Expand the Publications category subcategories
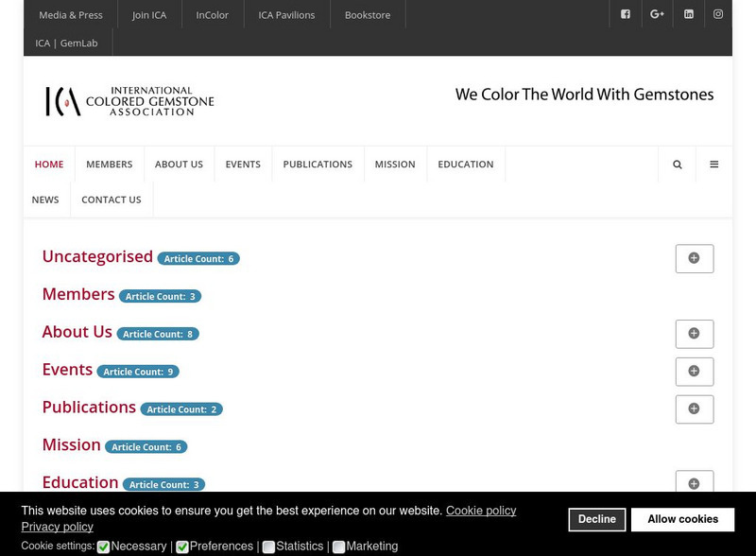Image resolution: width=756 pixels, height=556 pixels. click(695, 408)
